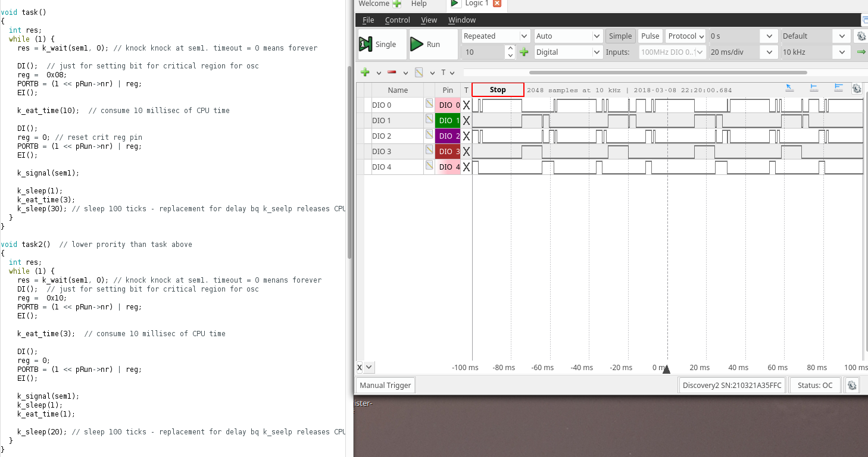Toggle Pulse trigger mode
Screen dimensions: 868x457
click(650, 36)
